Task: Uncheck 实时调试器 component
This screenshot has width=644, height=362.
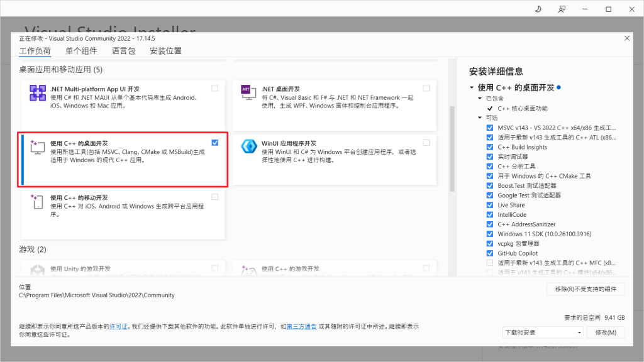Action: pos(489,156)
